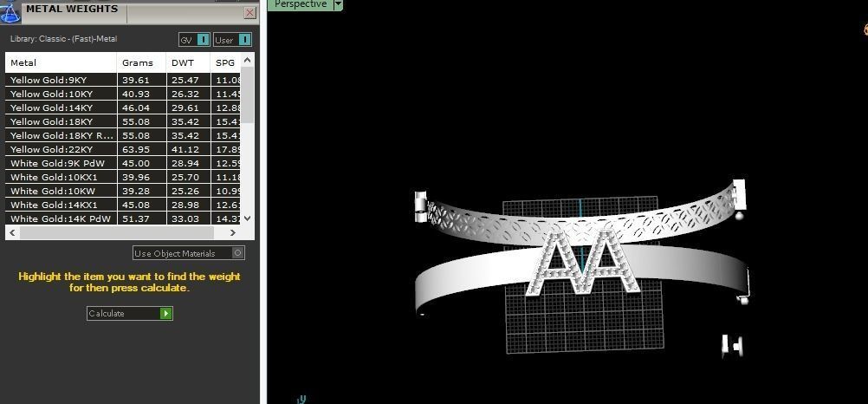The image size is (868, 404).
Task: Click the 41.12 DWT value
Action: pos(185,150)
